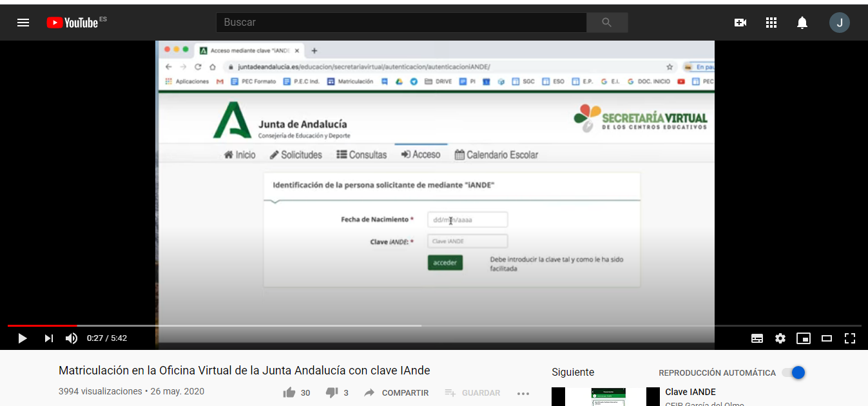
Task: Open the YouTube apps grid
Action: point(771,23)
